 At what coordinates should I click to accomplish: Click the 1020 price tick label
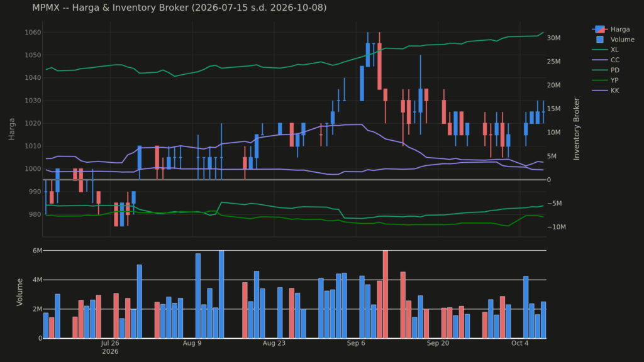point(33,123)
